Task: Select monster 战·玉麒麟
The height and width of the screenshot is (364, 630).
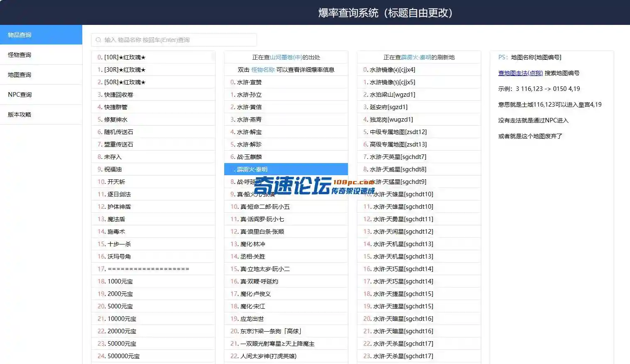Action: click(286, 157)
